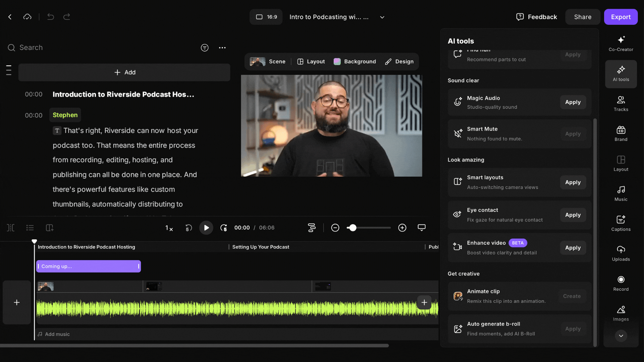Viewport: 644px width, 362px height.
Task: Click the AI tools panel scrollbar
Action: [x=595, y=233]
